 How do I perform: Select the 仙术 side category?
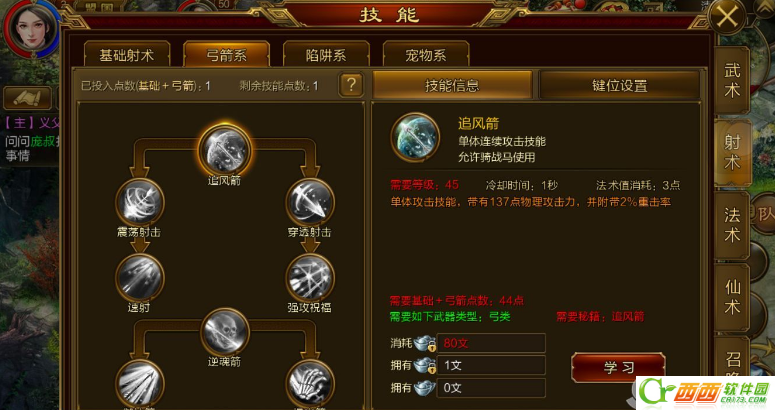click(732, 297)
